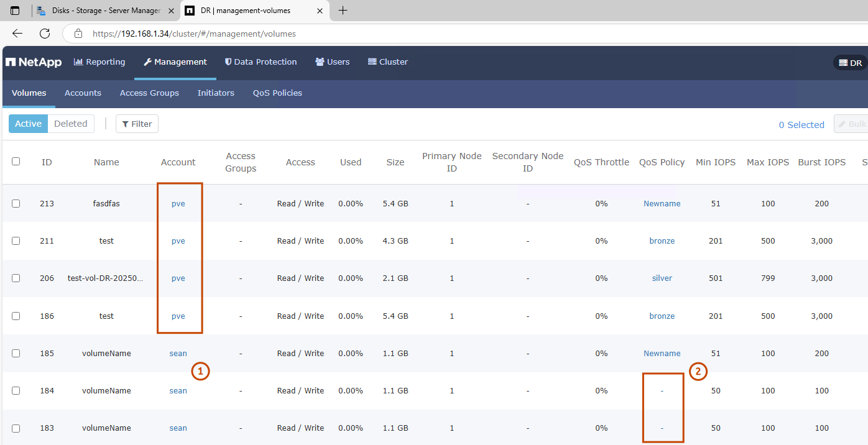This screenshot has width=868, height=445.
Task: Check the box for volume 206
Action: point(16,278)
